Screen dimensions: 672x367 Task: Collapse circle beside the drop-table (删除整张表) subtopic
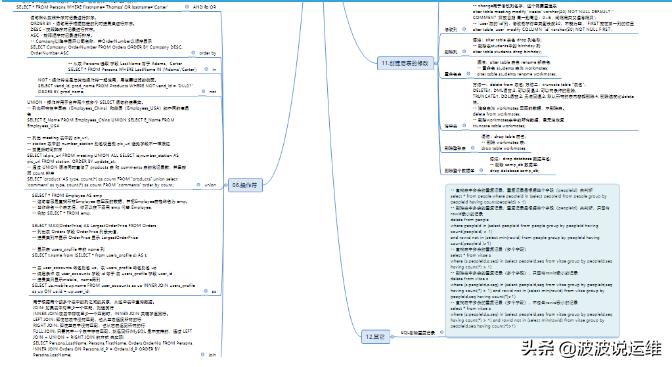pyautogui.click(x=473, y=148)
